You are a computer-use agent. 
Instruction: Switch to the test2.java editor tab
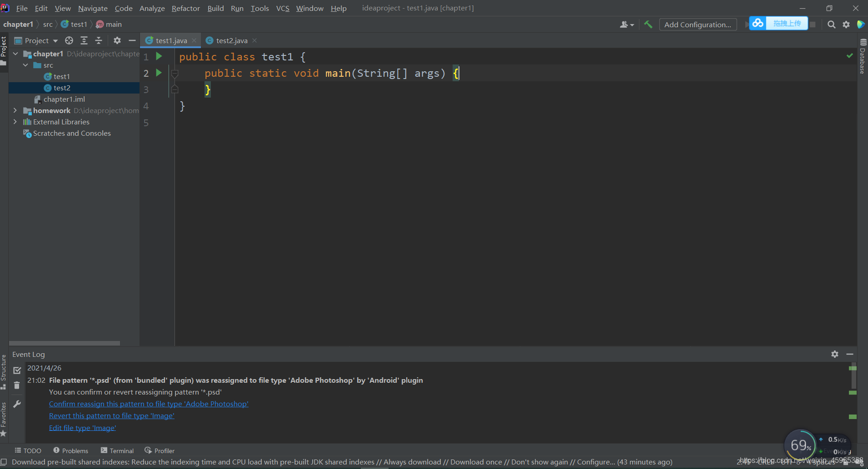tap(231, 40)
